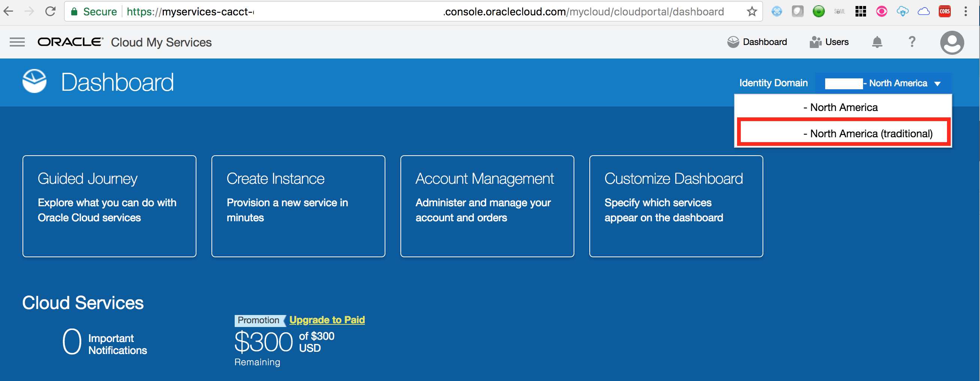Open the notifications bell

click(x=877, y=42)
